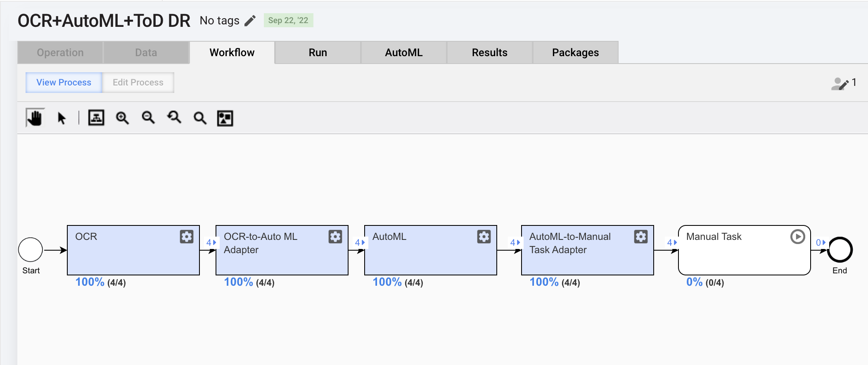868x365 pixels.
Task: Open settings gear on OCR-to-Auto ML Adapter
Action: (335, 237)
